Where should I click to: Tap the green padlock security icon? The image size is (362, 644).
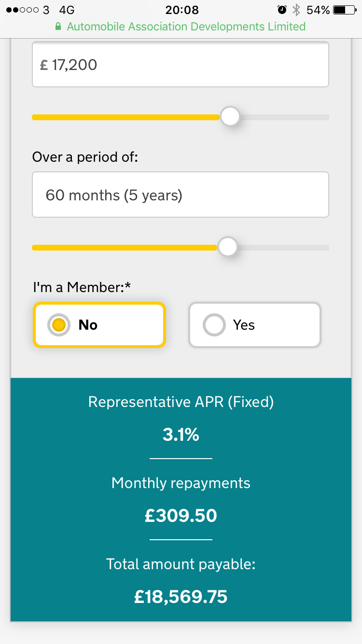58,27
